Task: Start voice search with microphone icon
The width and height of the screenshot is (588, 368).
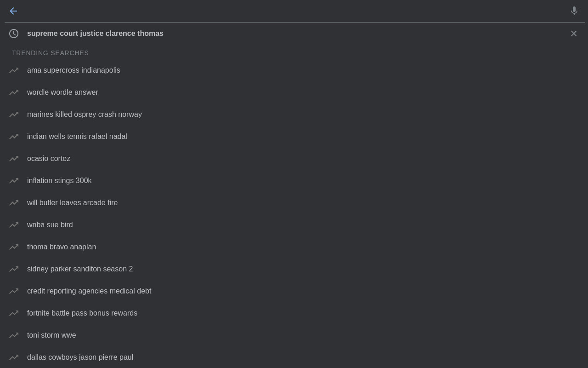Action: coord(574,11)
